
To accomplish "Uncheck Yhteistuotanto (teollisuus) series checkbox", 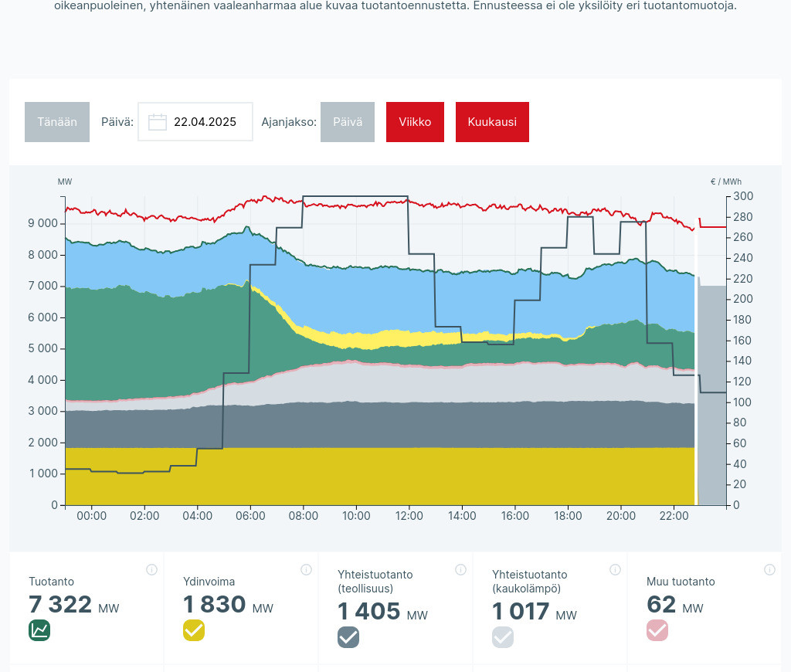I will [x=348, y=637].
